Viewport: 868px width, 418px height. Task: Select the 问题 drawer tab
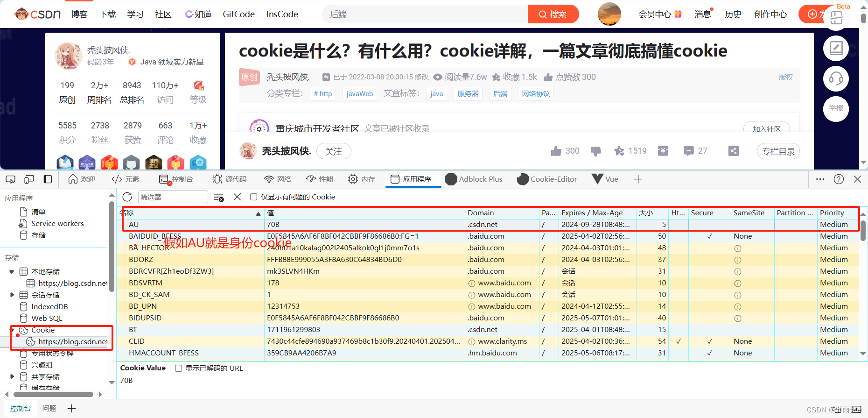(49, 409)
